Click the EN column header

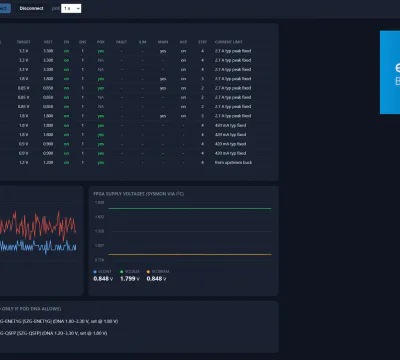tap(66, 42)
